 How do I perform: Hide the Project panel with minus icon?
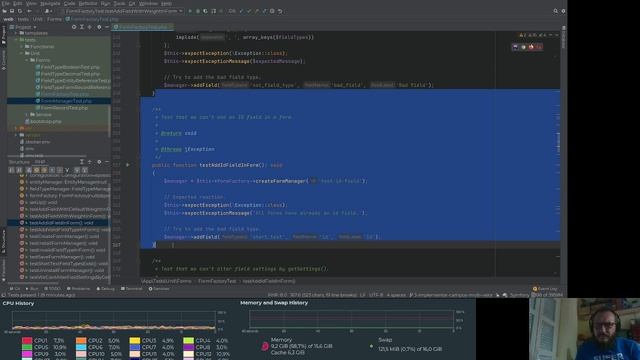[x=107, y=27]
